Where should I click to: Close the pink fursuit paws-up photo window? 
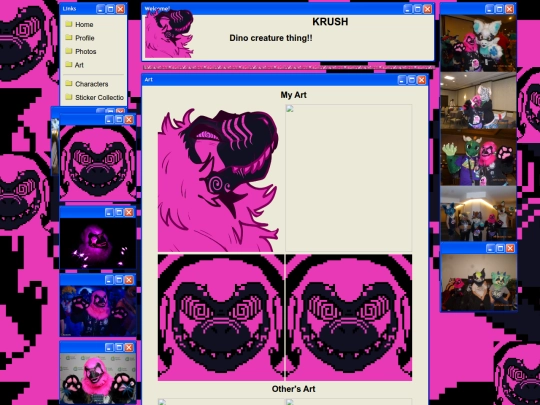128,347
